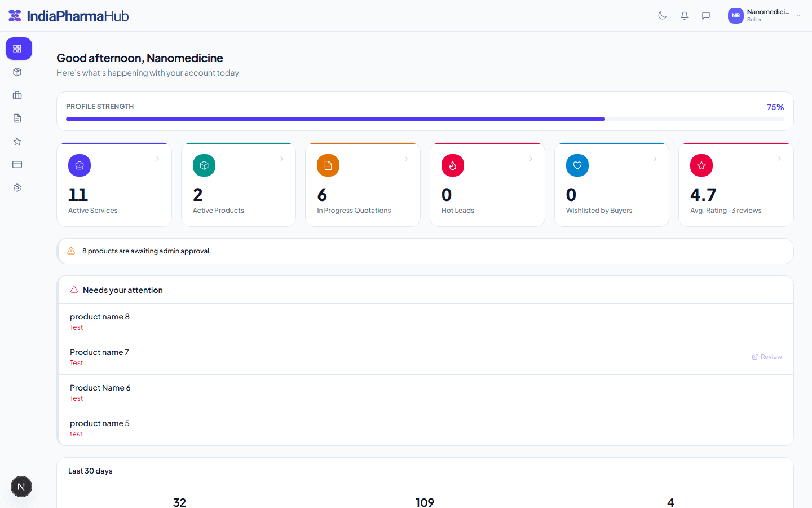Viewport: 812px width, 508px height.
Task: Open the reviews star icon in sidebar
Action: click(17, 142)
